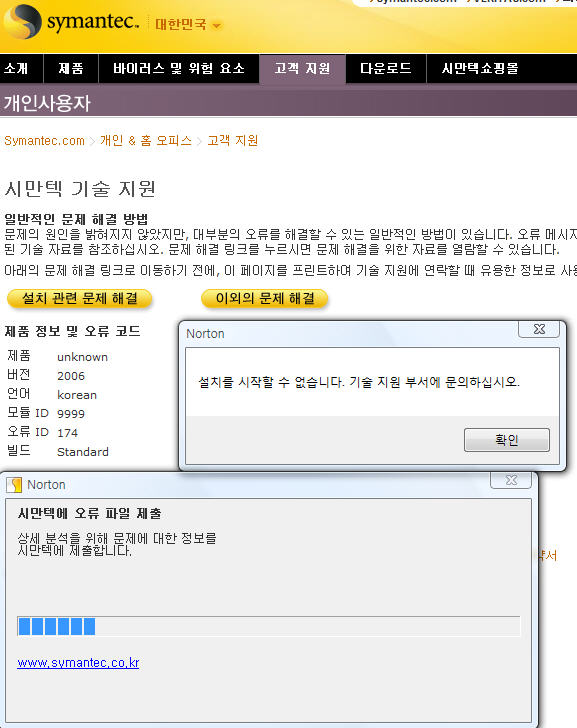
Task: Select the 일반적인 문제 해결 방법 heading
Action: coord(76,219)
